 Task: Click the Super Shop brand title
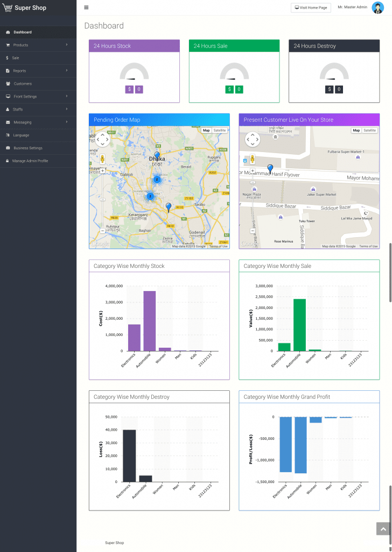coord(30,8)
